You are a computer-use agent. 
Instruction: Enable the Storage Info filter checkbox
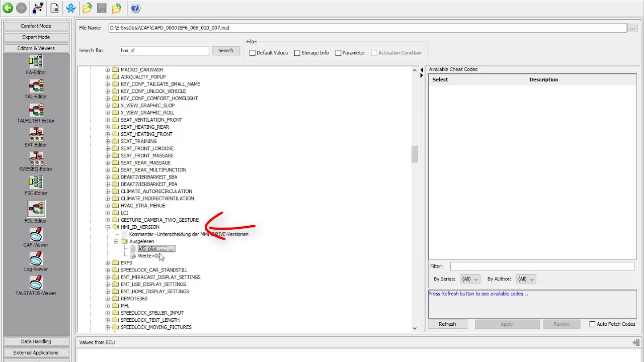[x=297, y=53]
